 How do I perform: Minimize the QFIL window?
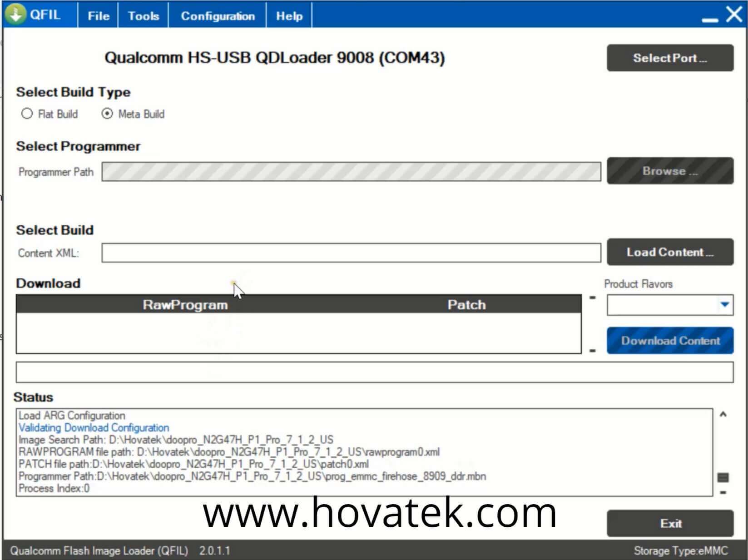710,20
